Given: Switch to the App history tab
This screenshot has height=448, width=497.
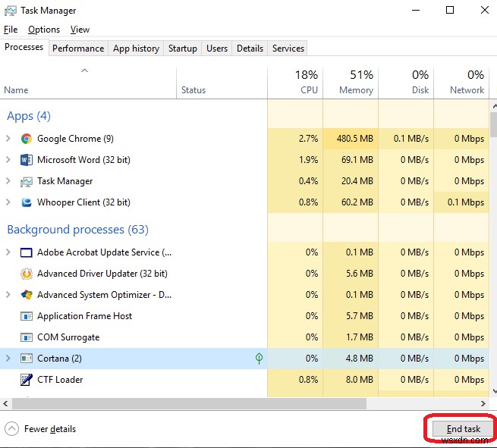Looking at the screenshot, I should coord(136,49).
